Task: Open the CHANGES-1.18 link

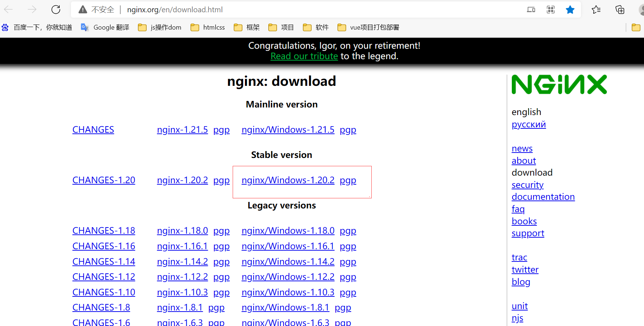Action: pos(104,231)
